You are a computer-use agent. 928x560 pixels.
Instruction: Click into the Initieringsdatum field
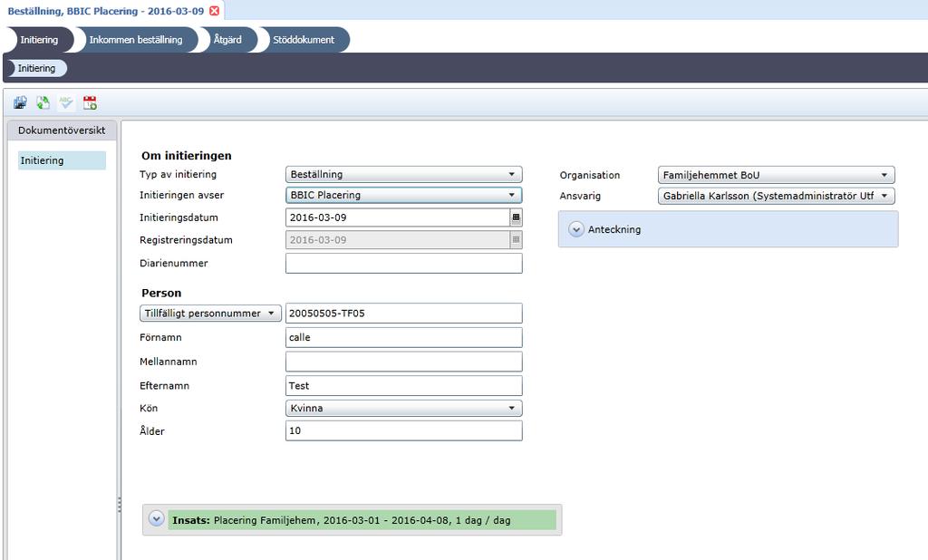pos(397,217)
